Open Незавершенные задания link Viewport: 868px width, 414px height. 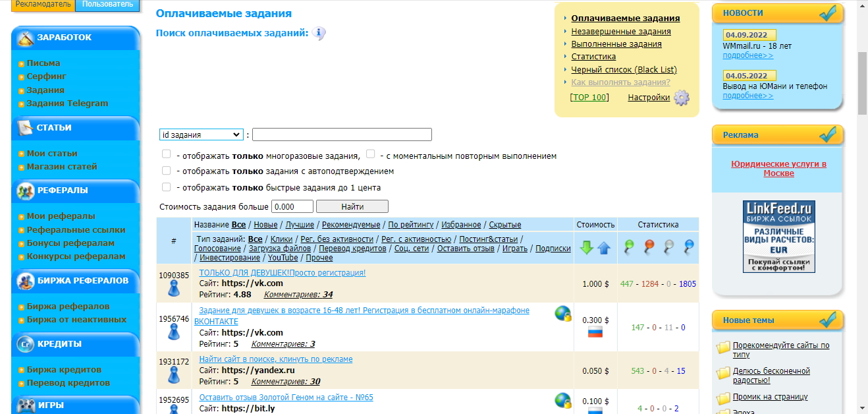(x=621, y=31)
